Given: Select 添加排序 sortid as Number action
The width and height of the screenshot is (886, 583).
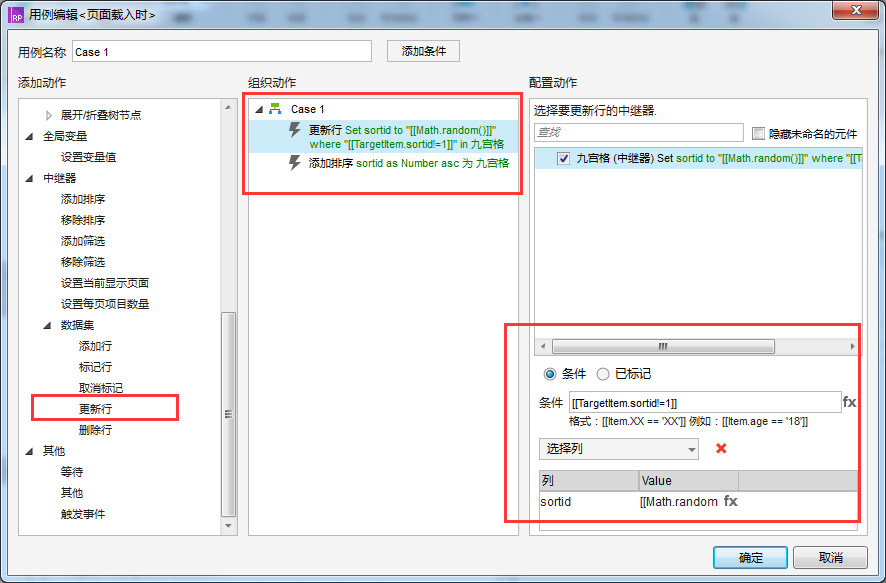Looking at the screenshot, I should [384, 163].
